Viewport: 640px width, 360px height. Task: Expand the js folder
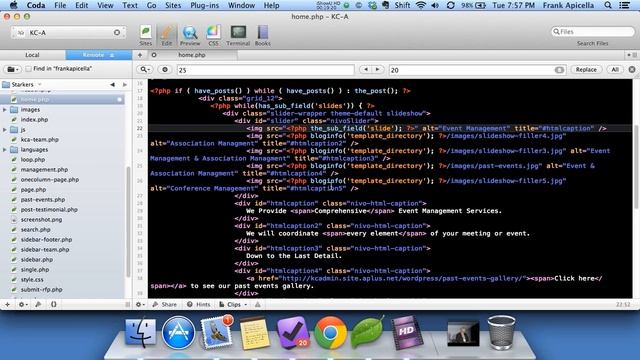(5, 130)
